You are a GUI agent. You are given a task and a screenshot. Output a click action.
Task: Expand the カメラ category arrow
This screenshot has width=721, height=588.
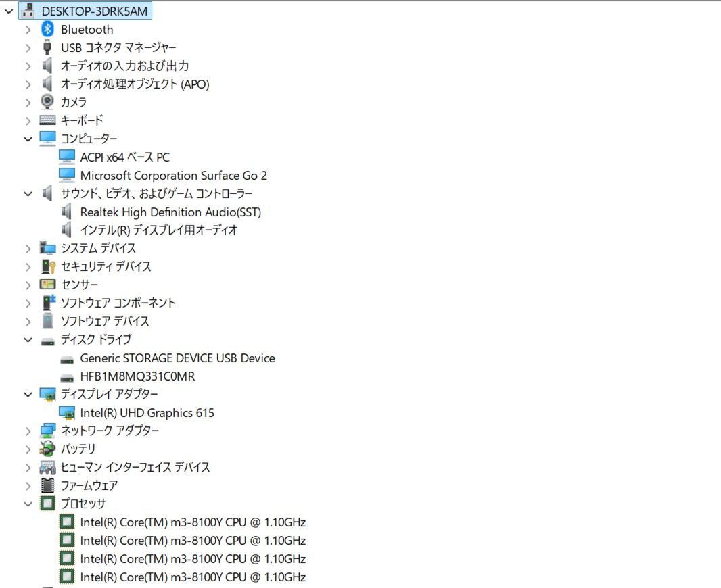28,103
